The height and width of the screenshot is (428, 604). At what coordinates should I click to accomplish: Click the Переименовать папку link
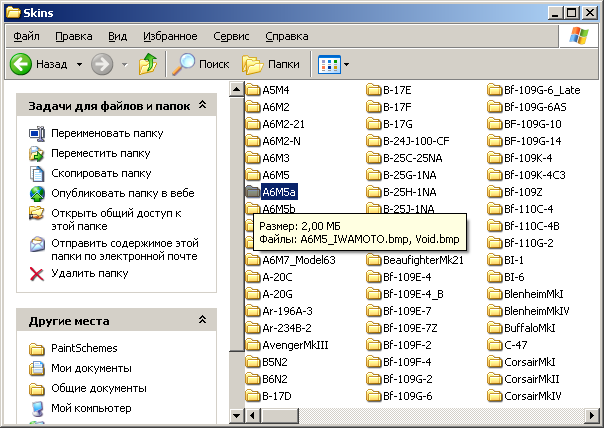point(107,133)
